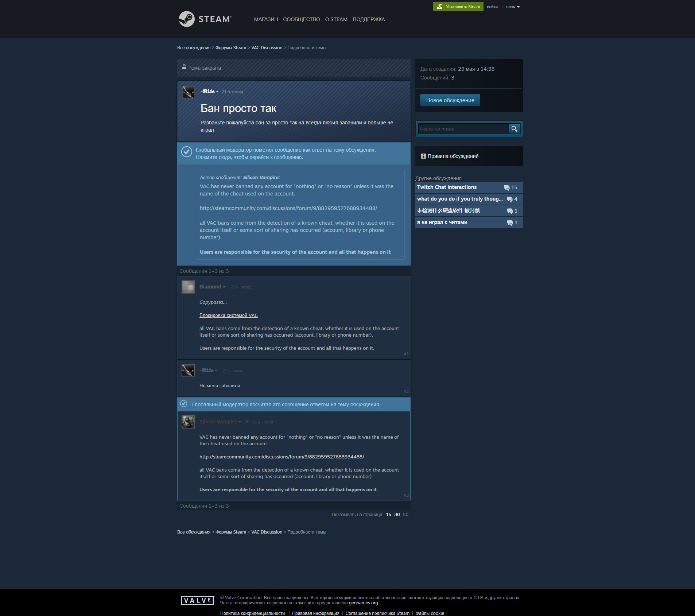Click the comment bubble icon beside Twitch Chat interactions
This screenshot has height=616, width=695.
click(506, 187)
